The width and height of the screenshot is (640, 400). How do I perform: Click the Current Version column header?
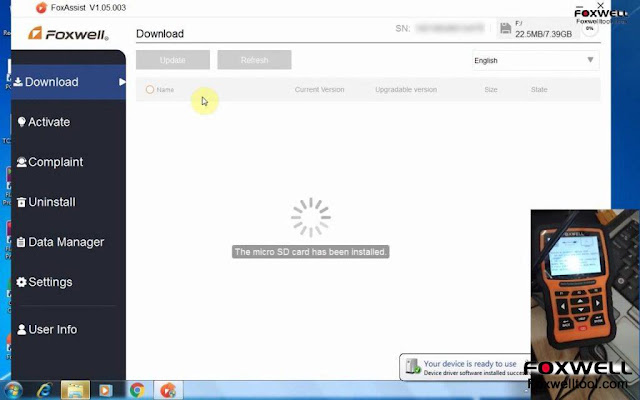point(319,89)
